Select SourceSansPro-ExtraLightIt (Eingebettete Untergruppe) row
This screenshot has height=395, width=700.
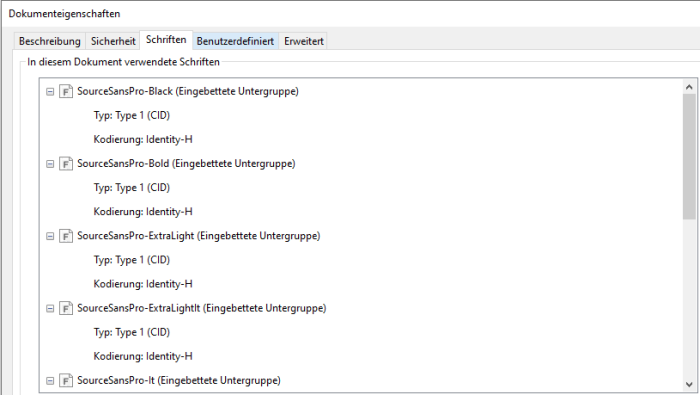pos(202,308)
